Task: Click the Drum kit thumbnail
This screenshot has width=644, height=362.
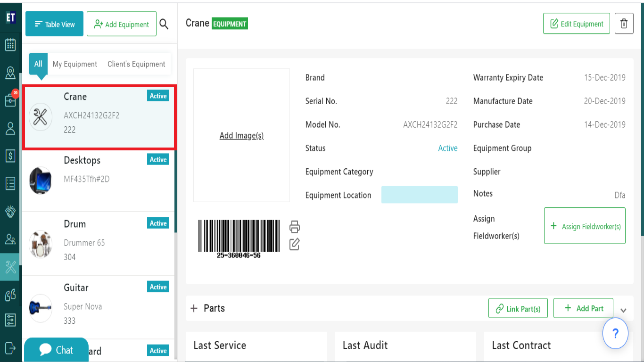Action: point(40,244)
